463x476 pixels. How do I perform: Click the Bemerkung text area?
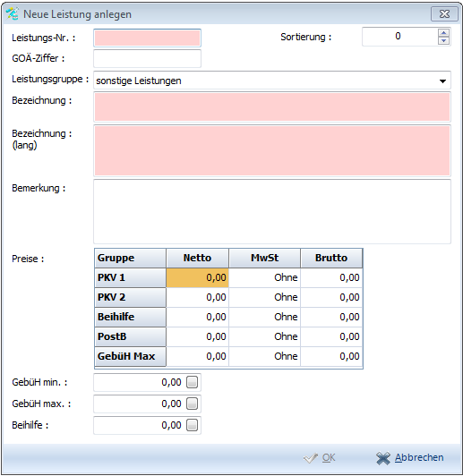click(272, 211)
